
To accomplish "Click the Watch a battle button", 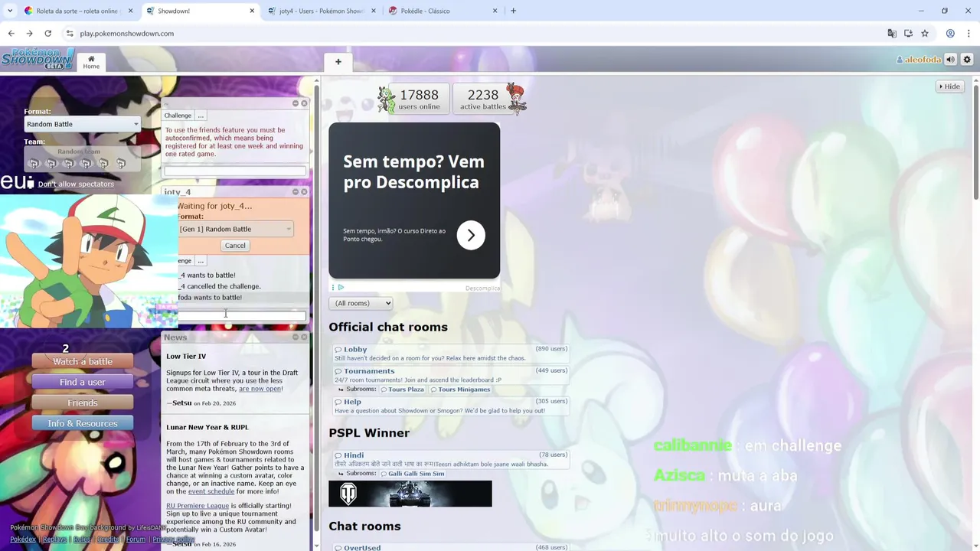I will (x=83, y=361).
